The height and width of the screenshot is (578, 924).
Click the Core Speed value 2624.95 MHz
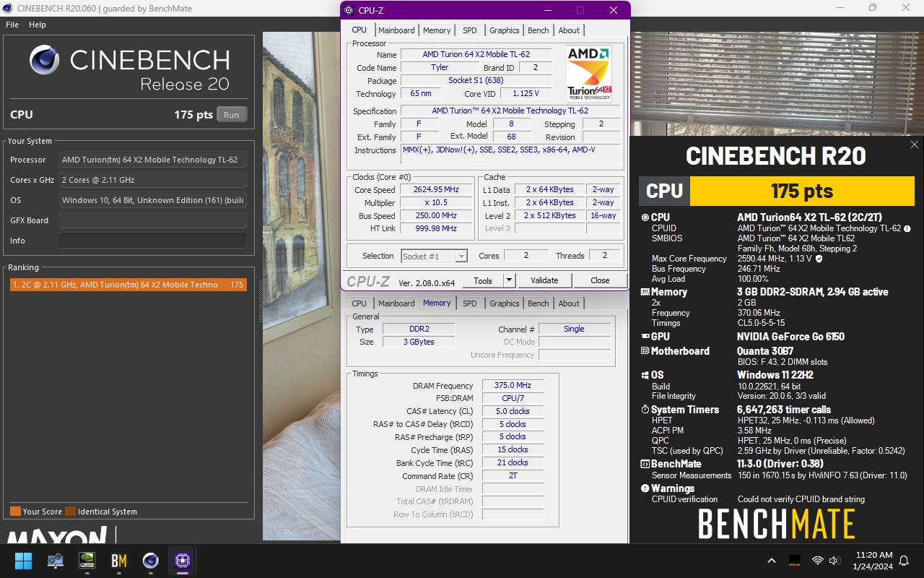pyautogui.click(x=436, y=190)
